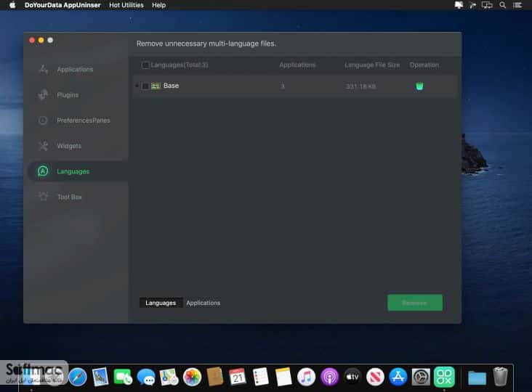The width and height of the screenshot is (532, 392).
Task: Click the Applications column header
Action: (x=297, y=65)
